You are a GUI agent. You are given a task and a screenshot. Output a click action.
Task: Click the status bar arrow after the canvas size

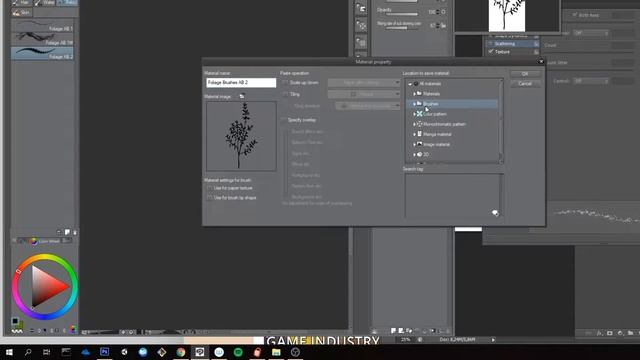(x=493, y=340)
